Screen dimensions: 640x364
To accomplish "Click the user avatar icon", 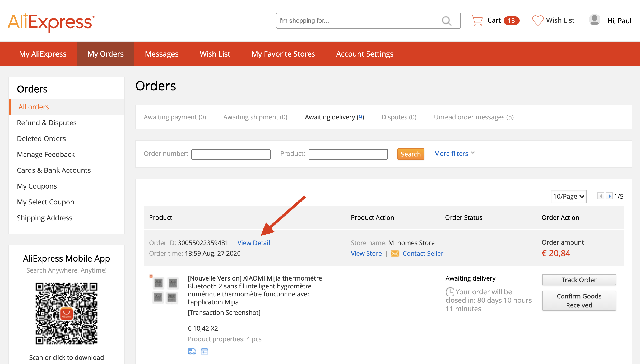I will (x=594, y=20).
